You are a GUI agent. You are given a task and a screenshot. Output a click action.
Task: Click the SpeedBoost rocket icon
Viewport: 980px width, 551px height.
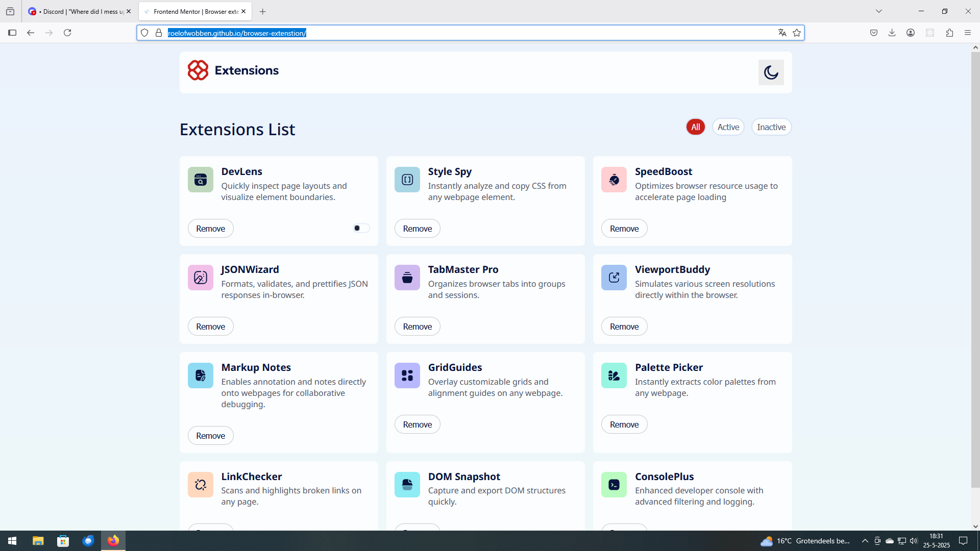[614, 180]
